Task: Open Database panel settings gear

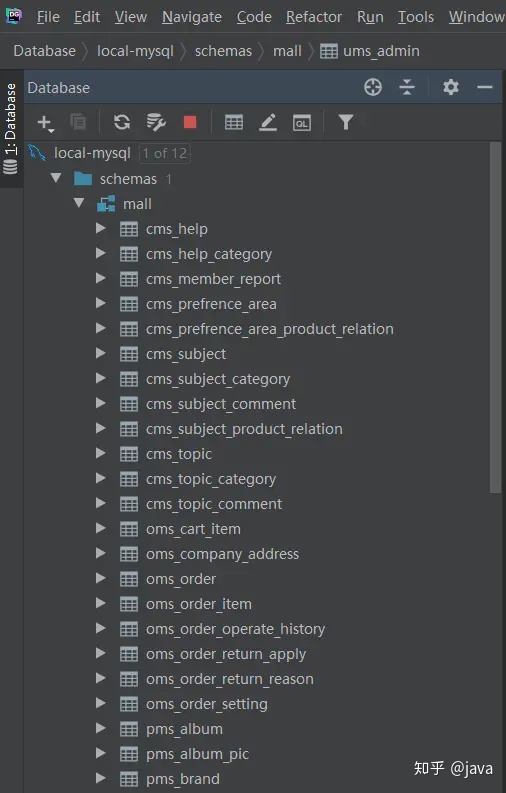Action: tap(451, 87)
